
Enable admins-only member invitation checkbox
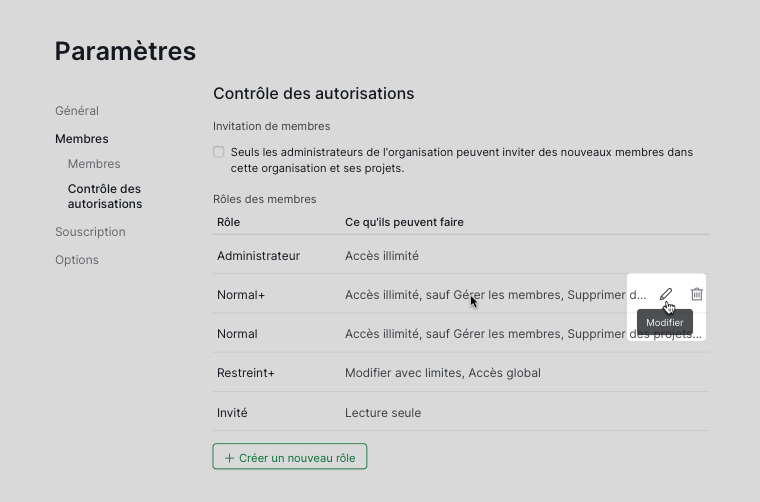coord(219,152)
